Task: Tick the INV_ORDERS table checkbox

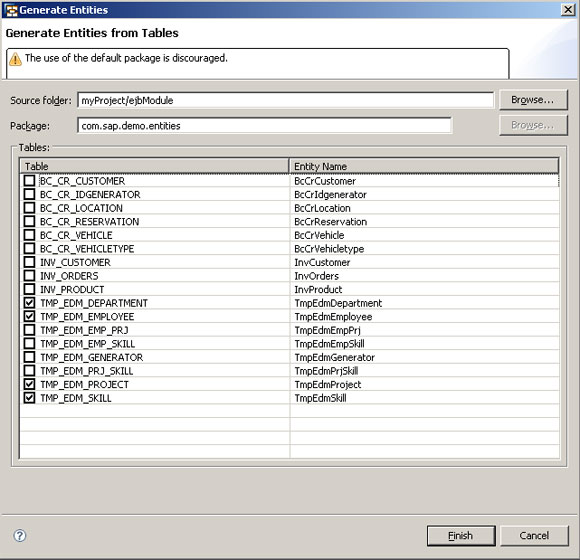Action: (29, 276)
